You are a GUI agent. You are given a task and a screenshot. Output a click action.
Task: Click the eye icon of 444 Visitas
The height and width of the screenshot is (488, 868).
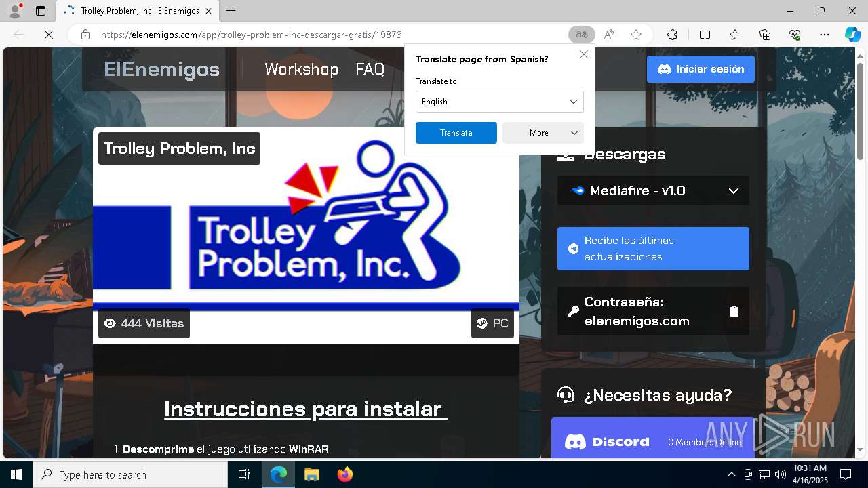click(x=110, y=323)
